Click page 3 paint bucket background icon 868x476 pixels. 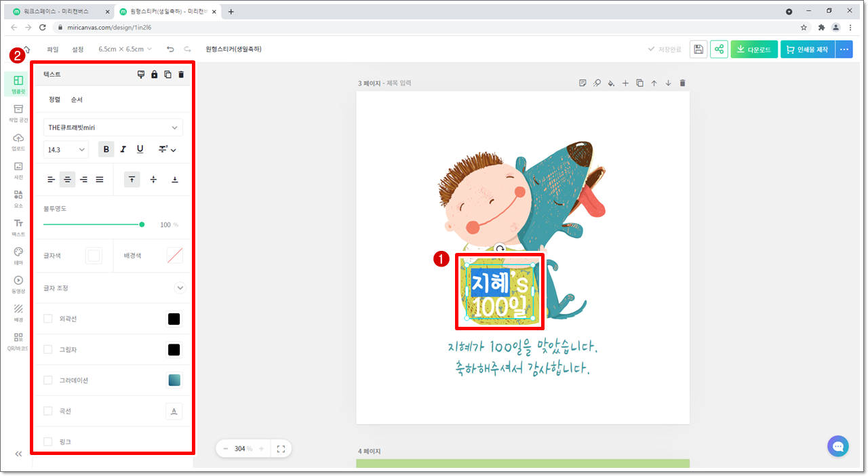[611, 83]
